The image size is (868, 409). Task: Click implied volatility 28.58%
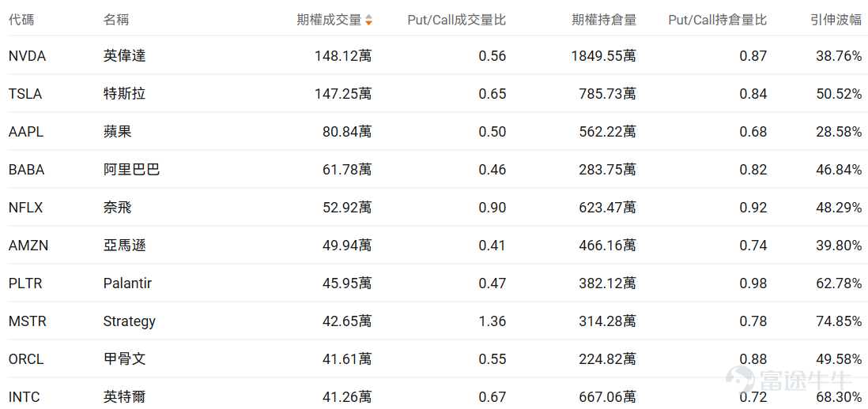coord(839,132)
